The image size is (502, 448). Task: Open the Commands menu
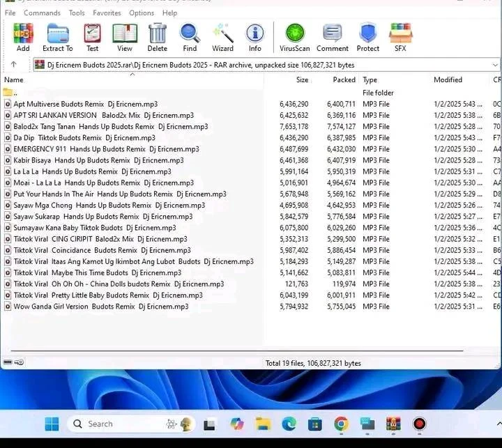coord(42,13)
